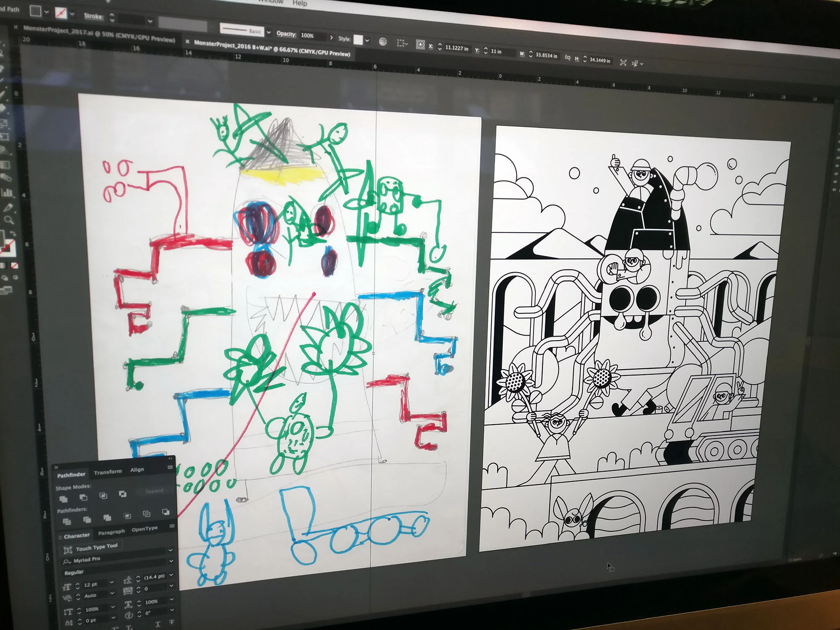The height and width of the screenshot is (630, 840).
Task: Increase the Y value stepper arrows
Action: point(486,49)
